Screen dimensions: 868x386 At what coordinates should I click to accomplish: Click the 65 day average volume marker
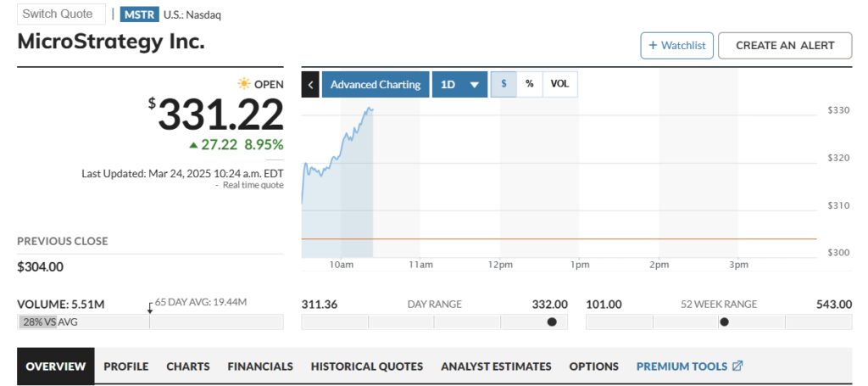coord(149,309)
